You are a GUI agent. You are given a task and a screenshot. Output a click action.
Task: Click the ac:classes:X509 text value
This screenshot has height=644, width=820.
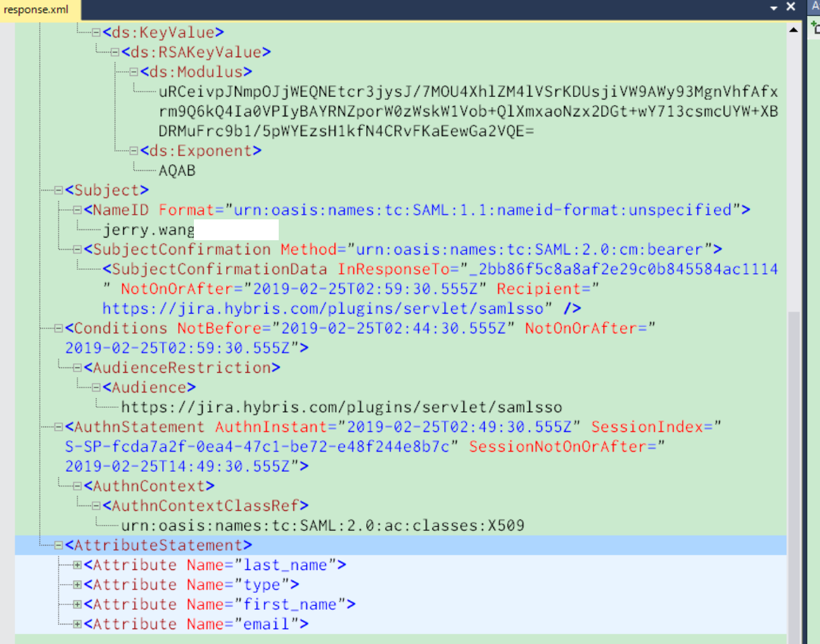pos(323,526)
